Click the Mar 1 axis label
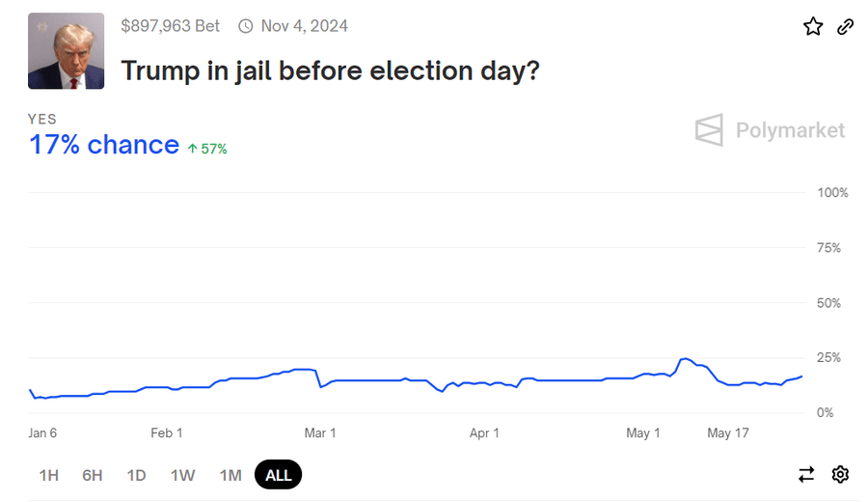 (320, 433)
